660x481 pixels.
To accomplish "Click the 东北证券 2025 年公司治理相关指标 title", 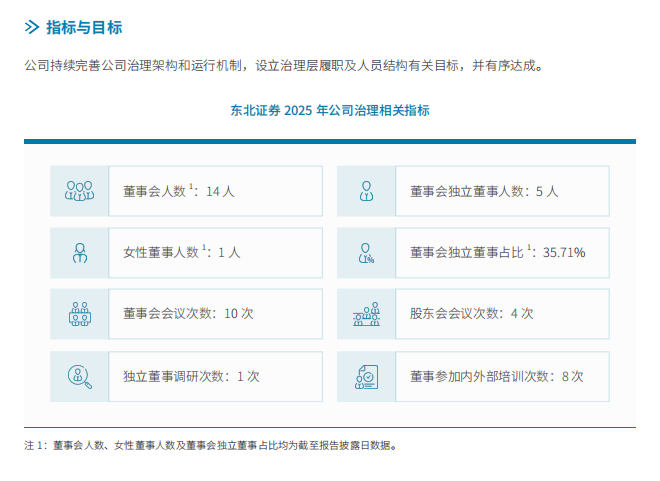I will coord(330,110).
